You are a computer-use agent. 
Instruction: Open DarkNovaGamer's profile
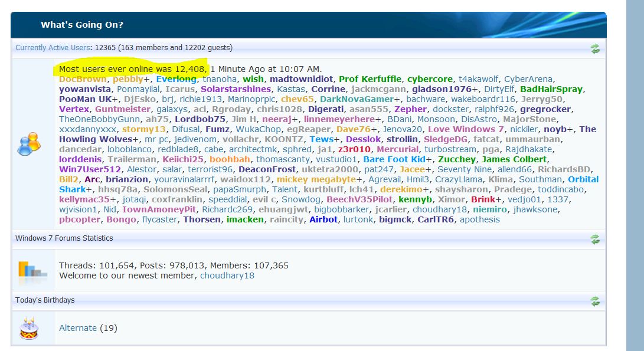click(x=357, y=99)
